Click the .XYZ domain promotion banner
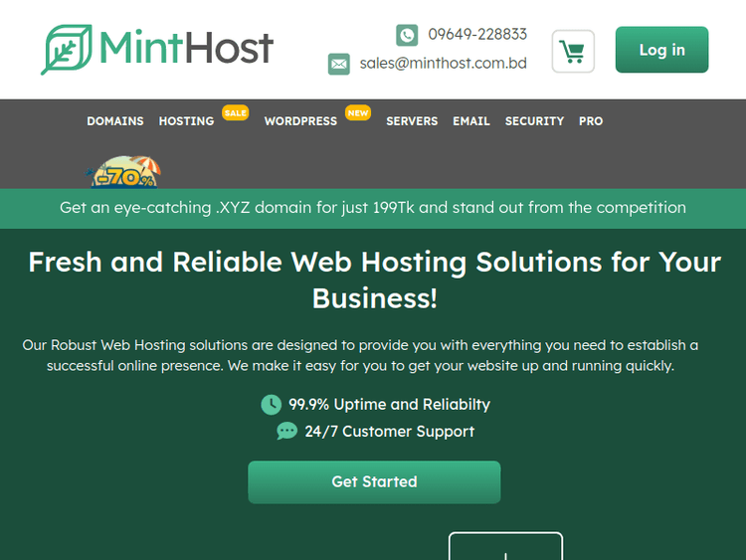The width and height of the screenshot is (746, 560). 373,208
